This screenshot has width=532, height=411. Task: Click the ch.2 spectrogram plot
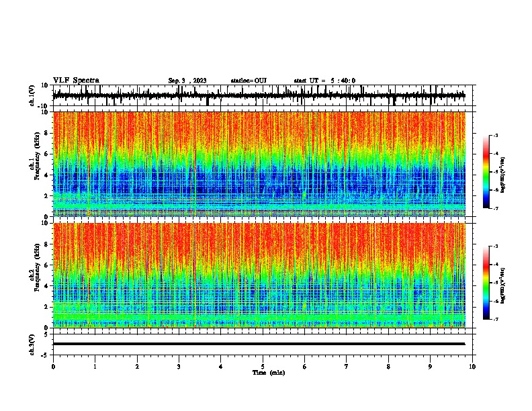(x=259, y=275)
